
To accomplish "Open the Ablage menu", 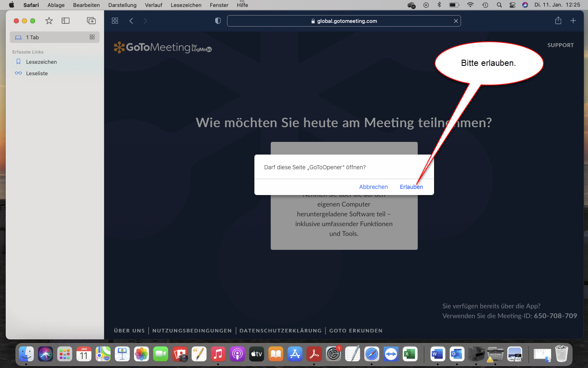I will (x=56, y=5).
